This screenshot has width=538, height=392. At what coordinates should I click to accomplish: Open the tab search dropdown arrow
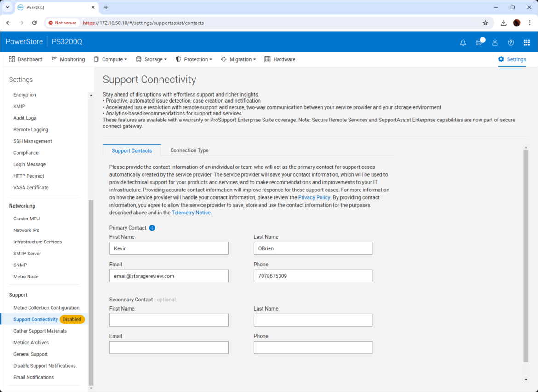(7, 7)
